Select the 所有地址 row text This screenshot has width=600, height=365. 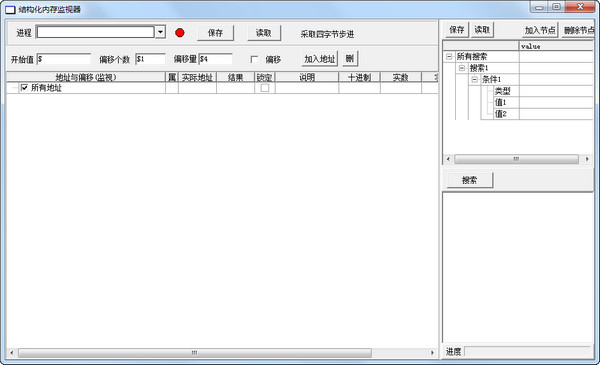(x=46, y=88)
